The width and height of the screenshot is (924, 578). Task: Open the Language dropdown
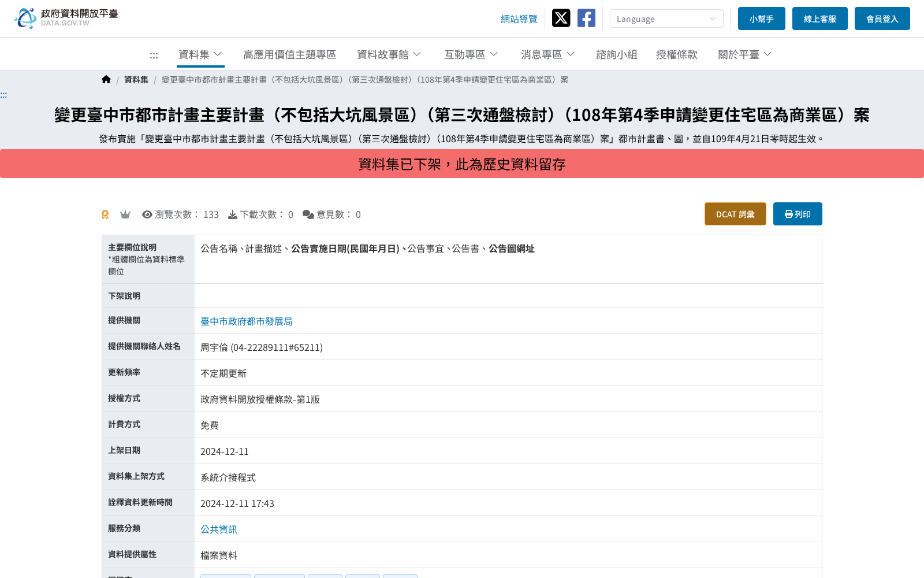coord(666,18)
